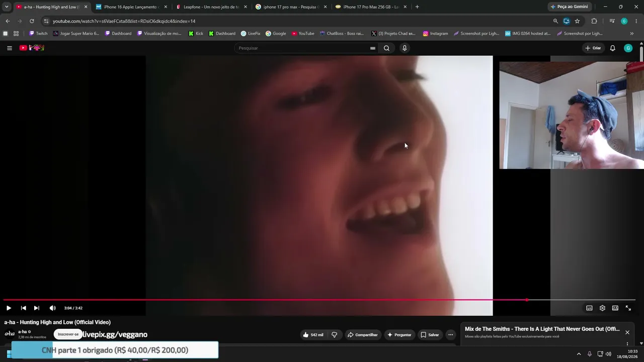Open the taskbar microphone tray icon
The image size is (644, 362).
coord(589,354)
